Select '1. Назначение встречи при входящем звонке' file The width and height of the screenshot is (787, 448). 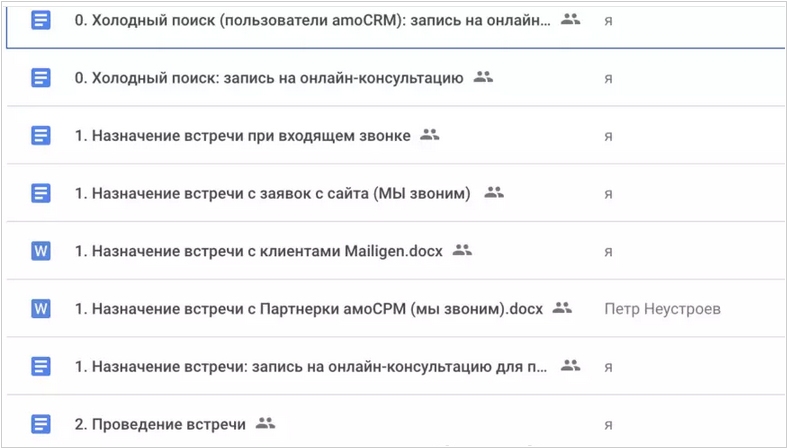click(x=242, y=136)
